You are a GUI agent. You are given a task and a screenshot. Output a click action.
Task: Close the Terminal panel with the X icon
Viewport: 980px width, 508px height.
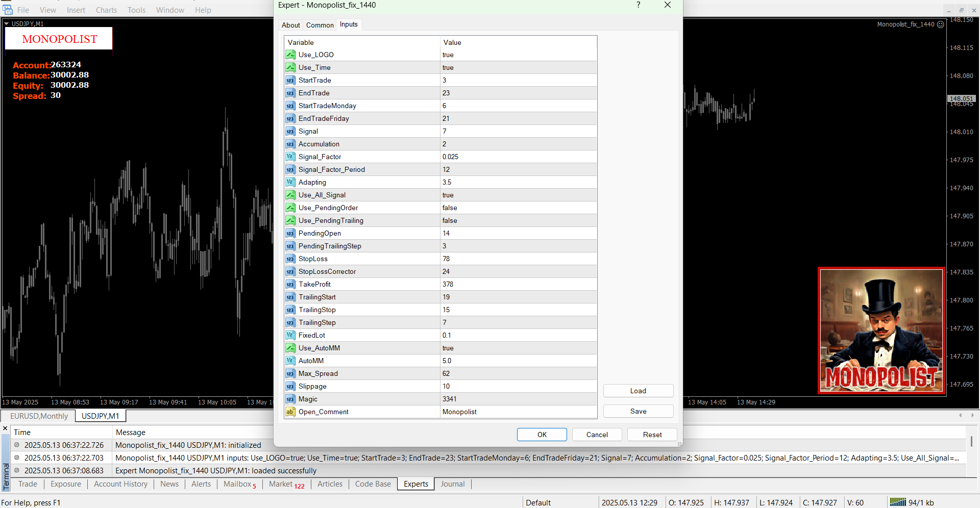tap(5, 428)
